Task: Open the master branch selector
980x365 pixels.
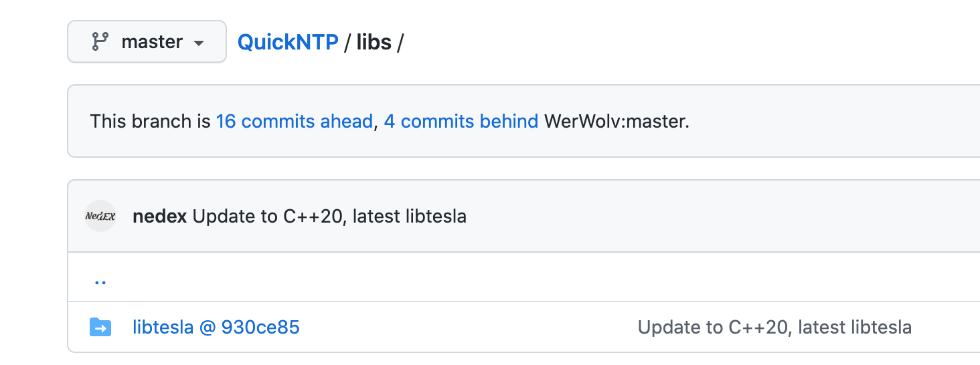Action: point(147,42)
